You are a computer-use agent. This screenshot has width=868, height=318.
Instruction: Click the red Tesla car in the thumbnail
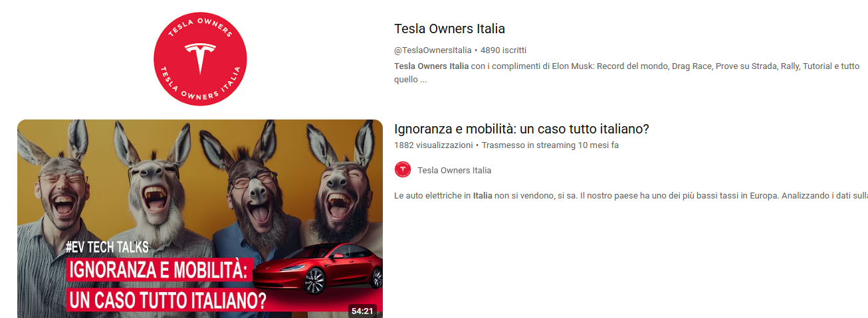(x=319, y=269)
